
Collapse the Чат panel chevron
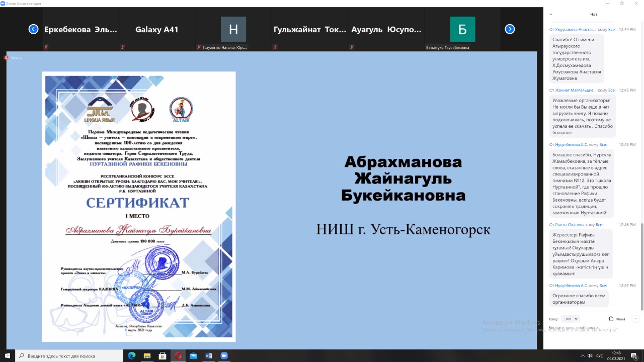point(551,14)
